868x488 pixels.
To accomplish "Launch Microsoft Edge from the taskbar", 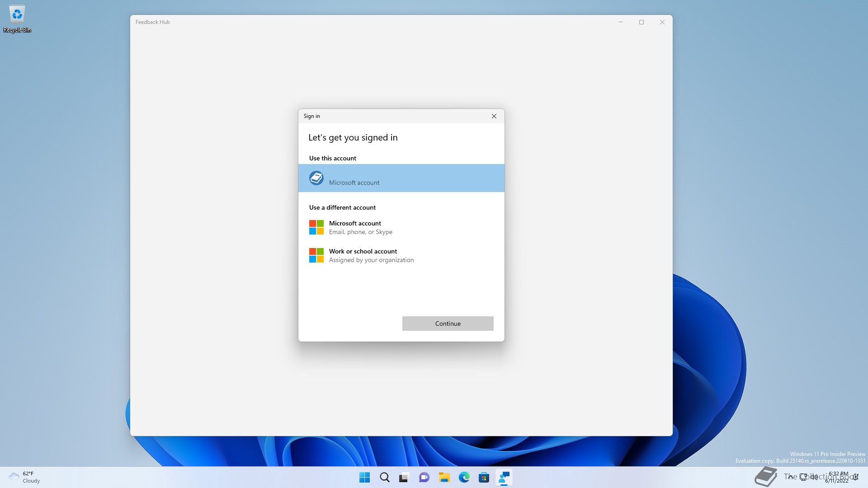I will [464, 478].
